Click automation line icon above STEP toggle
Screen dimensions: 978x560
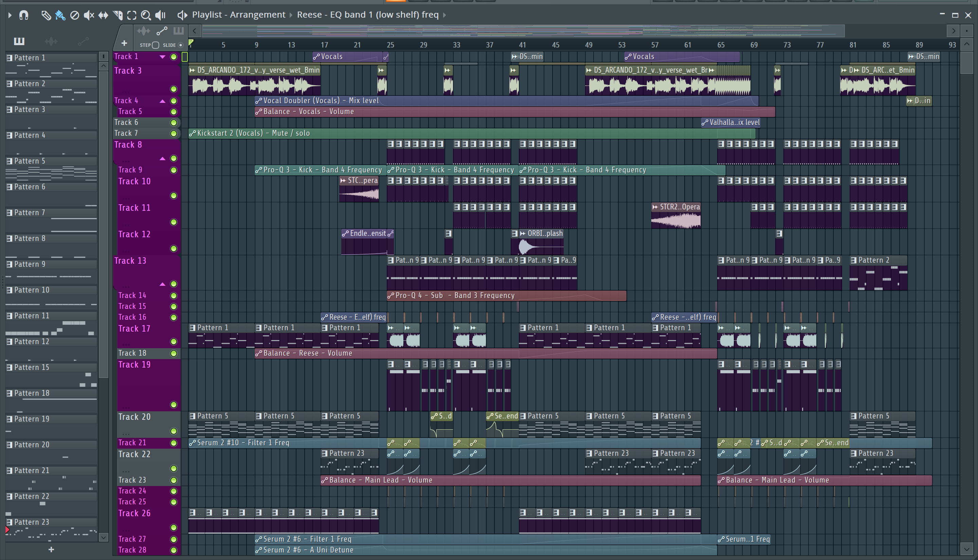tap(162, 31)
